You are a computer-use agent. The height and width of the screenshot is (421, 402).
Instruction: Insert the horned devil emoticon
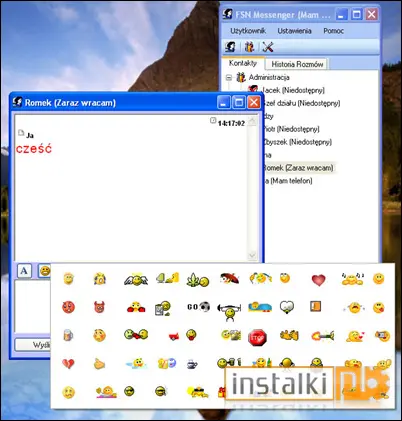point(99,307)
